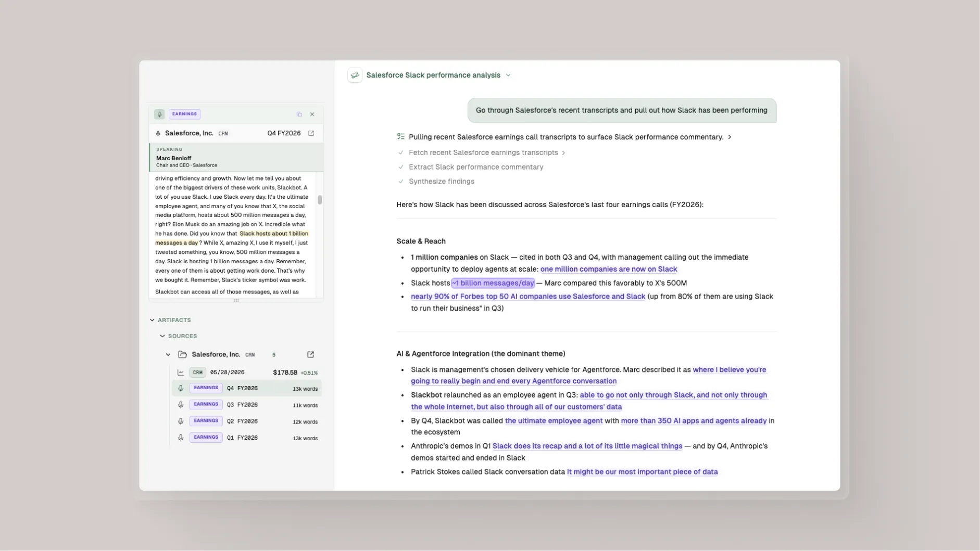Viewport: 980px width, 551px height.
Task: Click the 'AI & Agentforce Integration' heading
Action: [x=481, y=354]
